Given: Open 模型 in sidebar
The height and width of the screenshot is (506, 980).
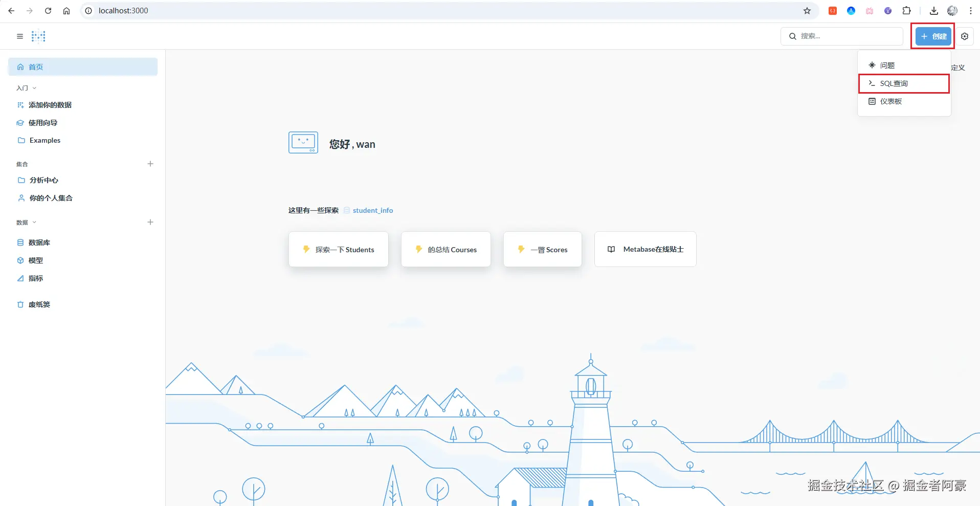Looking at the screenshot, I should pyautogui.click(x=83, y=260).
